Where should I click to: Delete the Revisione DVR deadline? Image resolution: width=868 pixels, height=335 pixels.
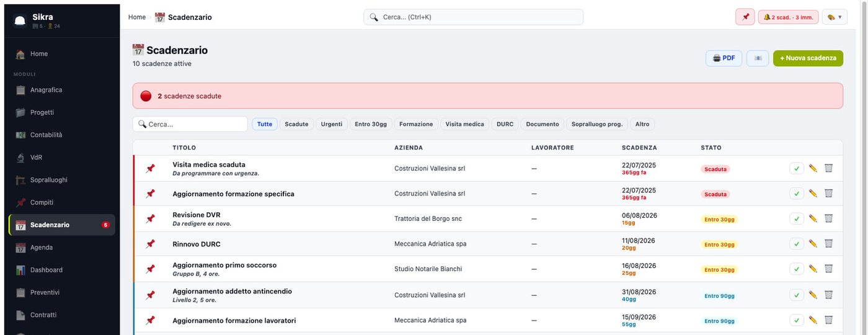tap(828, 218)
